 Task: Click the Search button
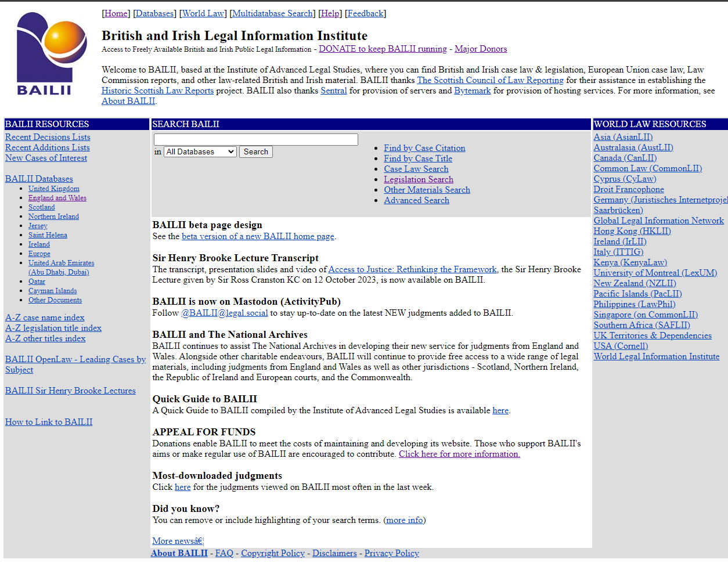[255, 152]
